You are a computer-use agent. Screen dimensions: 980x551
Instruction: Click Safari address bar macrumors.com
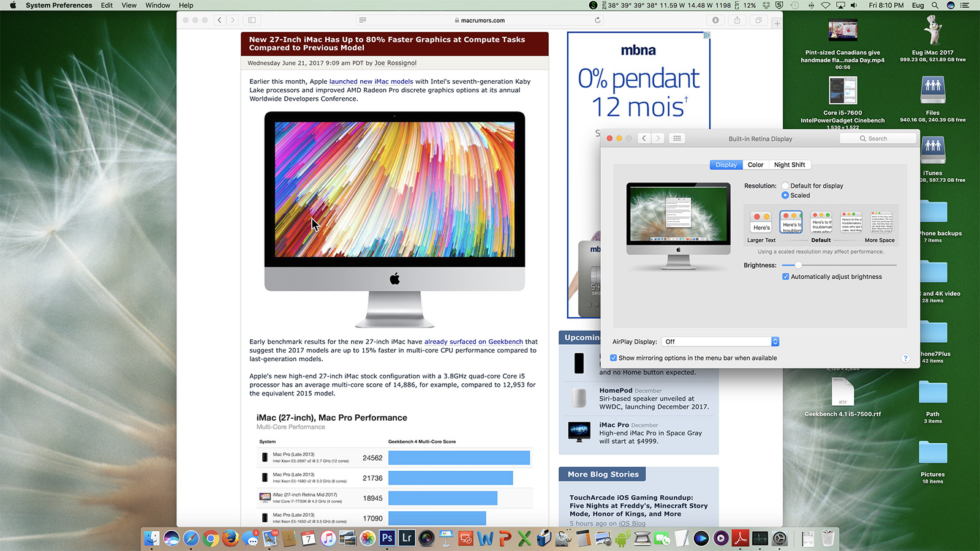tap(480, 20)
